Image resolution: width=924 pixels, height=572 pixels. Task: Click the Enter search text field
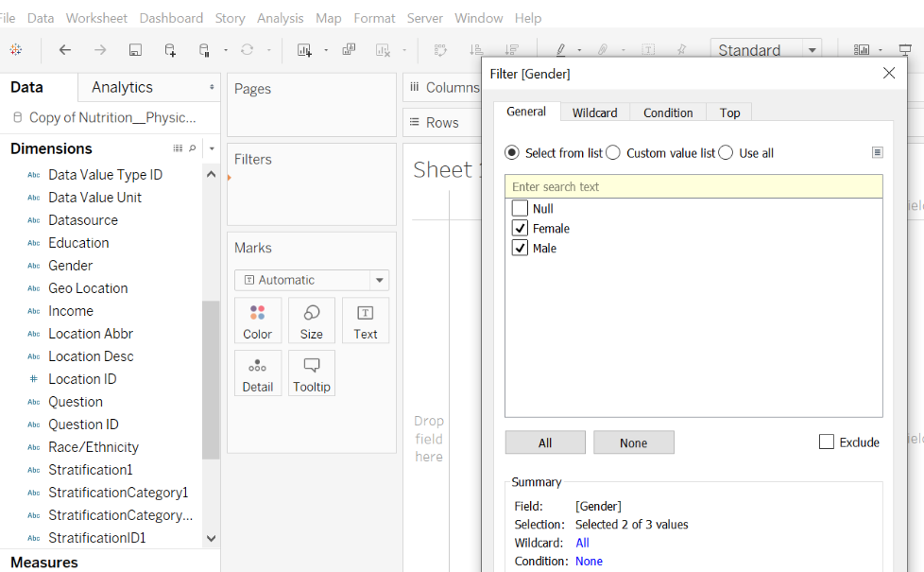pyautogui.click(x=693, y=187)
